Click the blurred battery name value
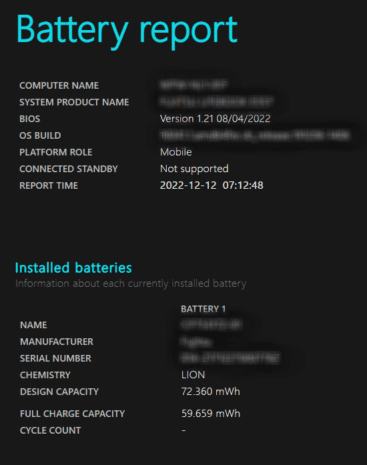 click(211, 325)
